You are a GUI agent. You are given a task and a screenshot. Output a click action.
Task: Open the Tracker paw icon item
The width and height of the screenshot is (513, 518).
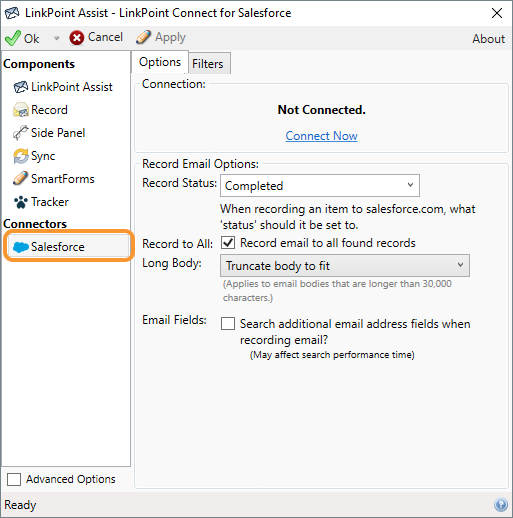tap(21, 202)
